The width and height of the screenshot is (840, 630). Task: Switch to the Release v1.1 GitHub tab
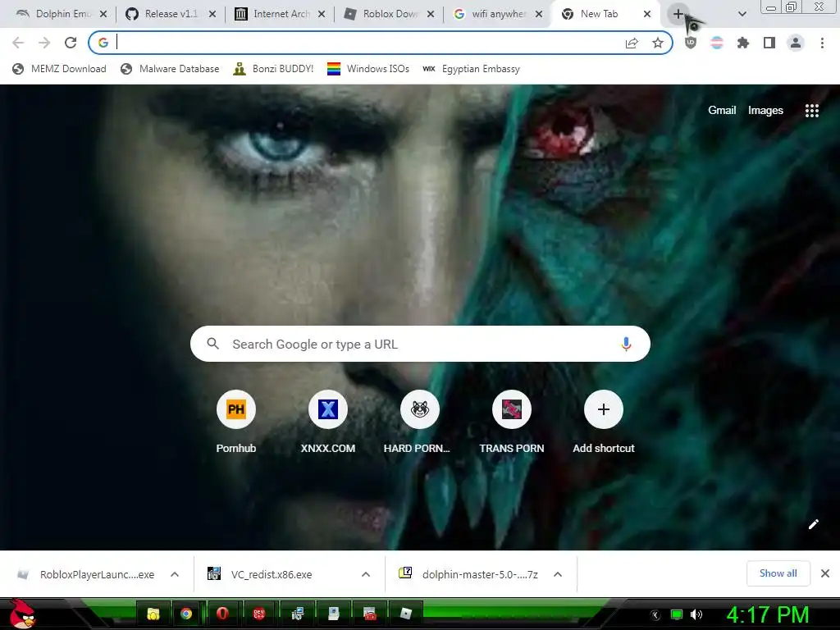point(170,15)
